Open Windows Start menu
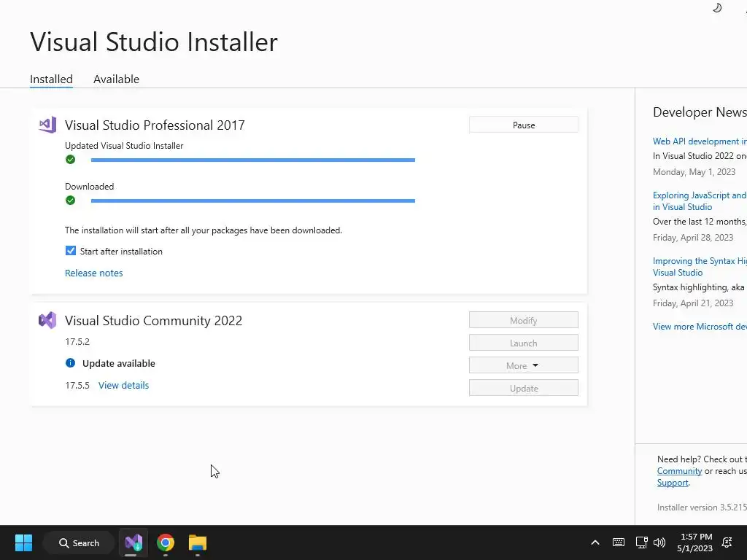This screenshot has width=747, height=560. (x=23, y=542)
